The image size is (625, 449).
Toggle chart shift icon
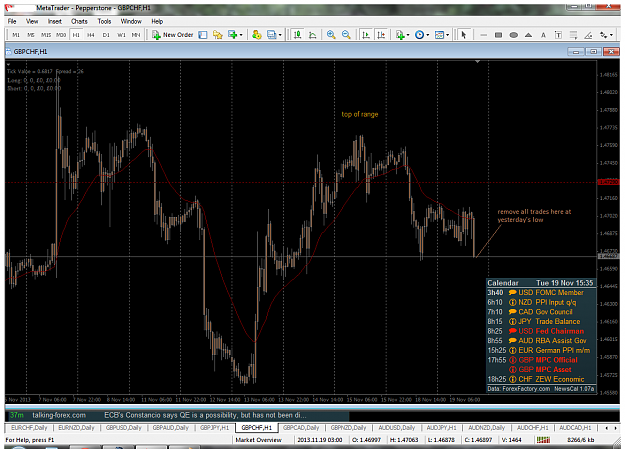(381, 35)
